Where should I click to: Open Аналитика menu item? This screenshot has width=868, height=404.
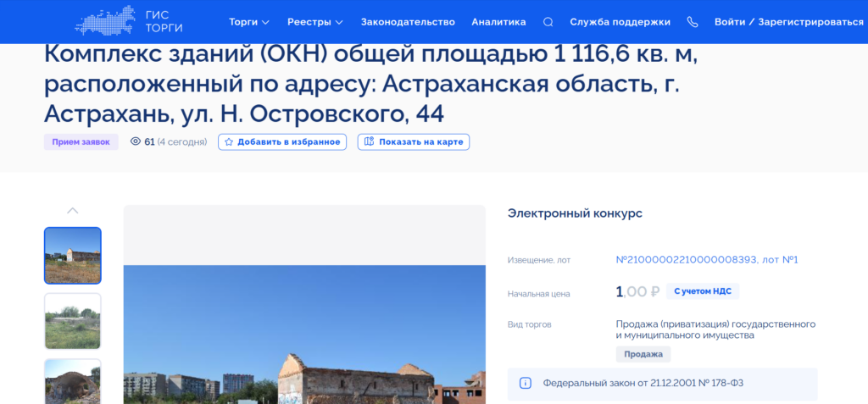coord(498,22)
